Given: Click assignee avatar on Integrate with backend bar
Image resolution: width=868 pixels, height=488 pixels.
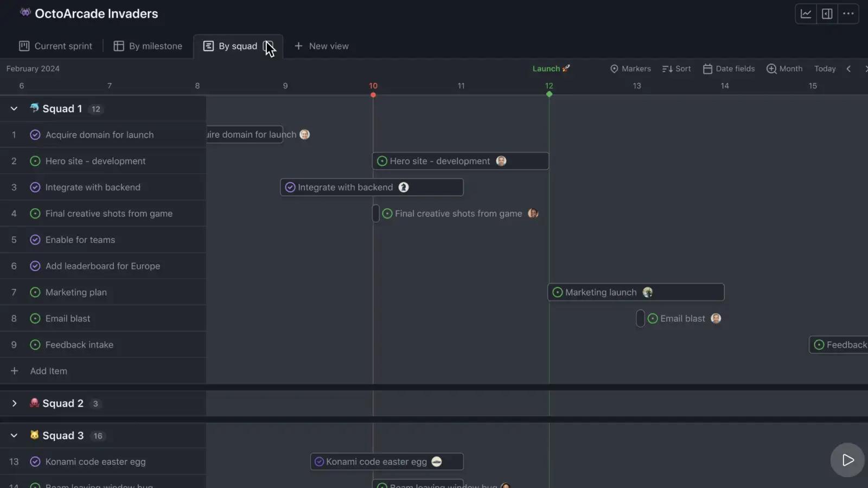Looking at the screenshot, I should pos(404,188).
